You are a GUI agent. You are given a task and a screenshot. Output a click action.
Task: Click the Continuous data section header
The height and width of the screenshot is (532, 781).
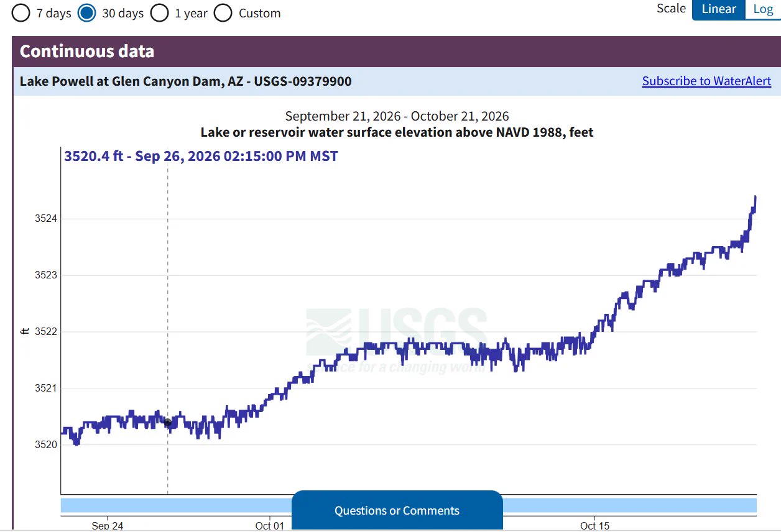tap(397, 52)
